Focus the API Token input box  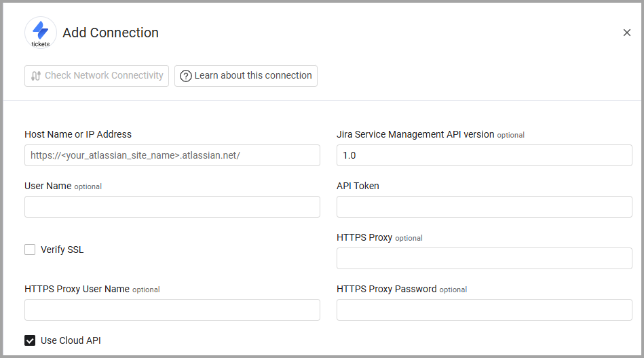point(484,207)
